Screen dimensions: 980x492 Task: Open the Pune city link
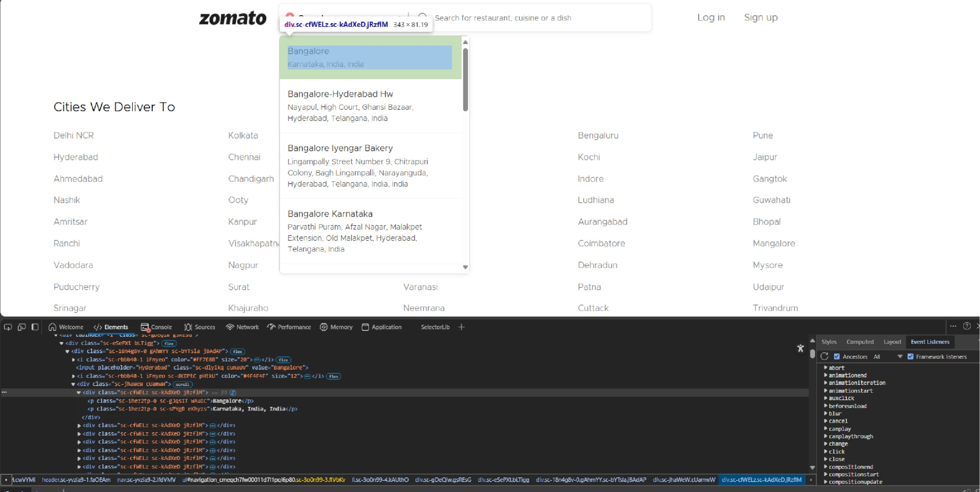tap(763, 135)
